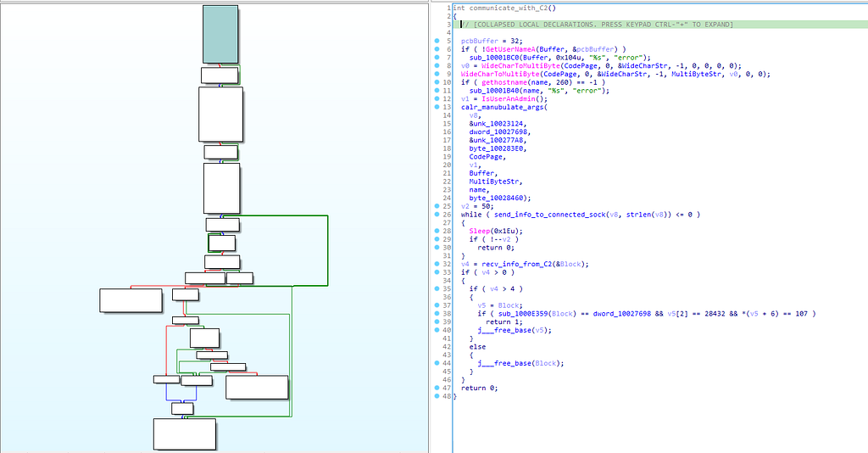Image resolution: width=868 pixels, height=453 pixels.
Task: Click 'else' keyword on line 42
Action: (477, 347)
